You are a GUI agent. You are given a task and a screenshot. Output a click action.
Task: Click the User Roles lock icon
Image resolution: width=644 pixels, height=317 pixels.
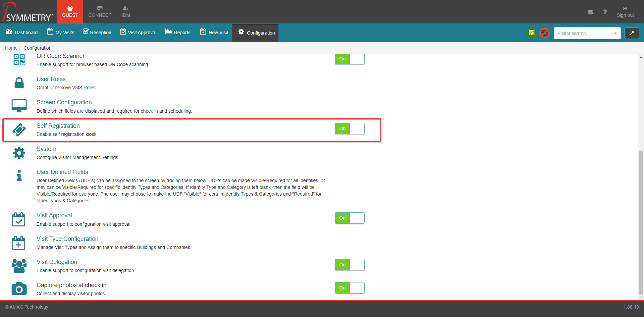19,83
